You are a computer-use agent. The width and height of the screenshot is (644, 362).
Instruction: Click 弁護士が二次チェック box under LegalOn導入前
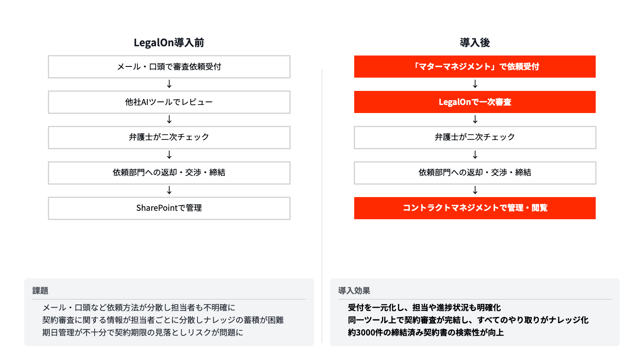(169, 137)
